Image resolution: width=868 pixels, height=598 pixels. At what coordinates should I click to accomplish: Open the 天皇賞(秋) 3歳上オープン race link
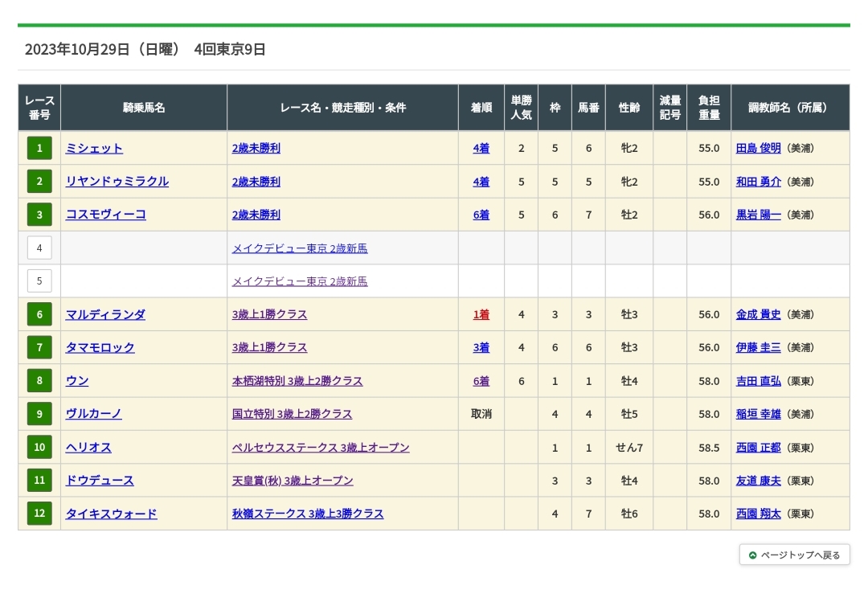click(x=293, y=481)
